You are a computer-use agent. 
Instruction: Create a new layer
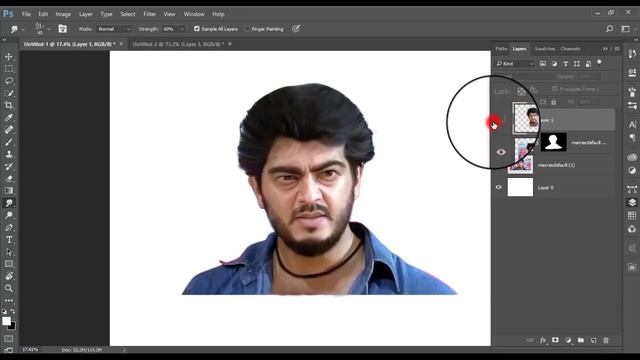593,340
